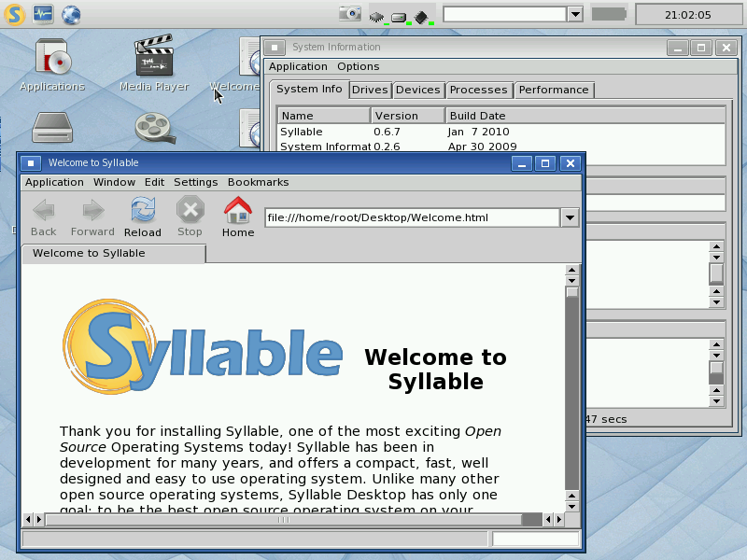
Task: Go Forward in the browser
Action: 92,217
